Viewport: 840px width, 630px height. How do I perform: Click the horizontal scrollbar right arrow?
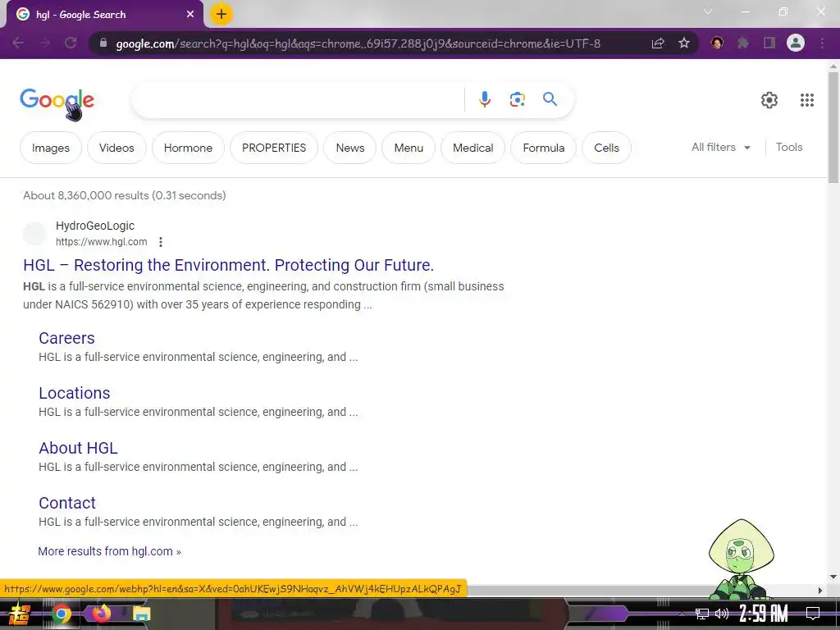pos(820,591)
